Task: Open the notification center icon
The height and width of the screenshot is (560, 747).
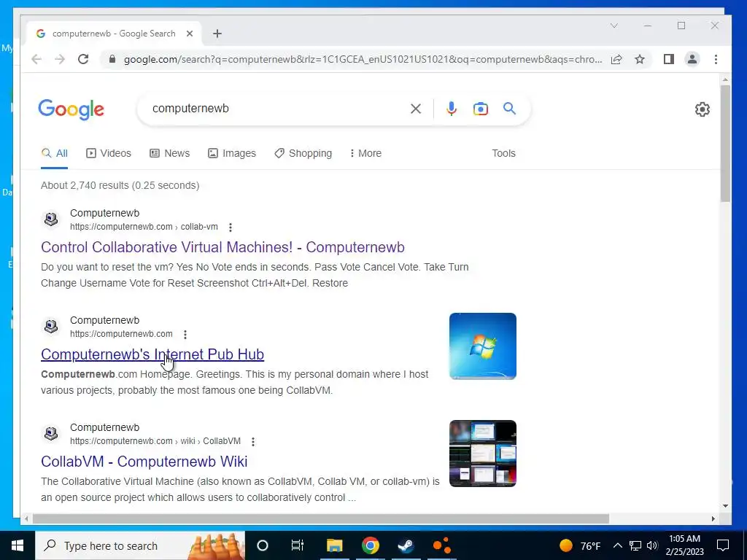Action: coord(723,545)
